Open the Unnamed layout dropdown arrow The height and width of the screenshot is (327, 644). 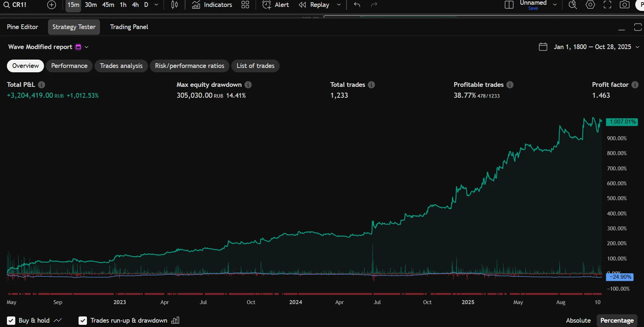(x=555, y=5)
